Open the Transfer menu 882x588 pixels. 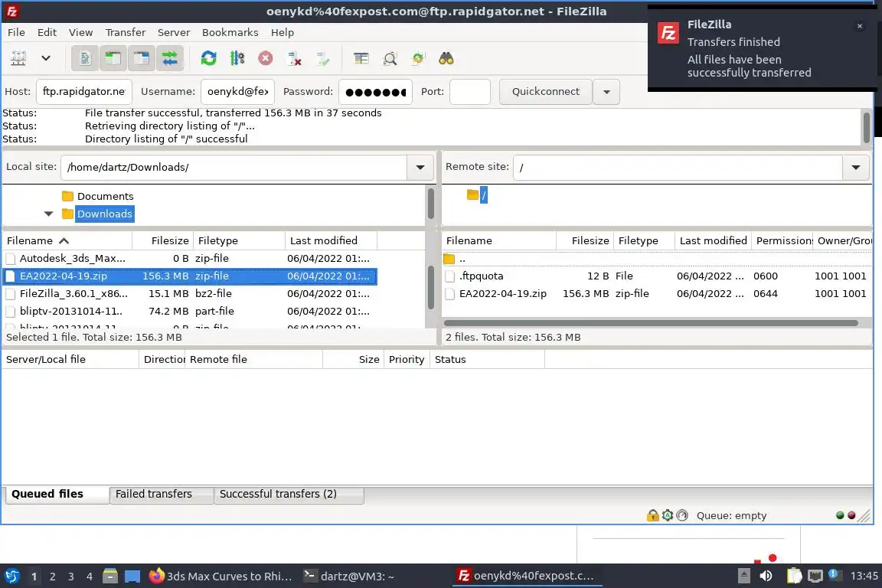(x=126, y=33)
